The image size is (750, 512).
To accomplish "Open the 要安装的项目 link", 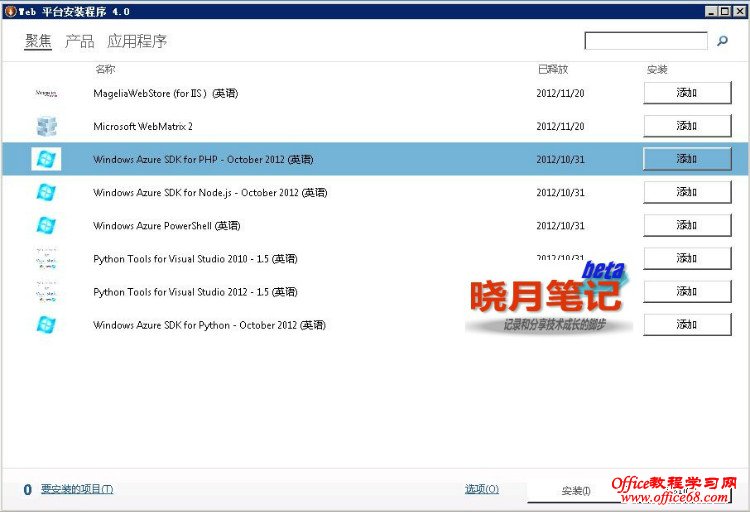I will 77,489.
